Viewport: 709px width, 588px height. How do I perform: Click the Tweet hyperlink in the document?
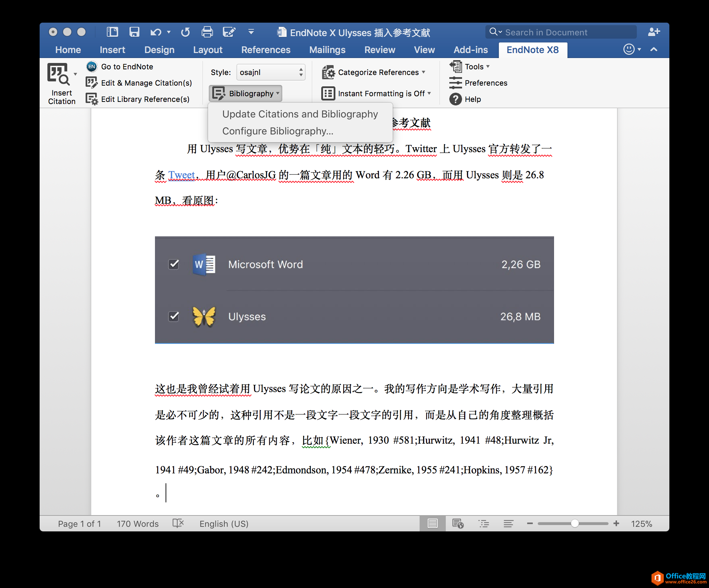pyautogui.click(x=181, y=175)
